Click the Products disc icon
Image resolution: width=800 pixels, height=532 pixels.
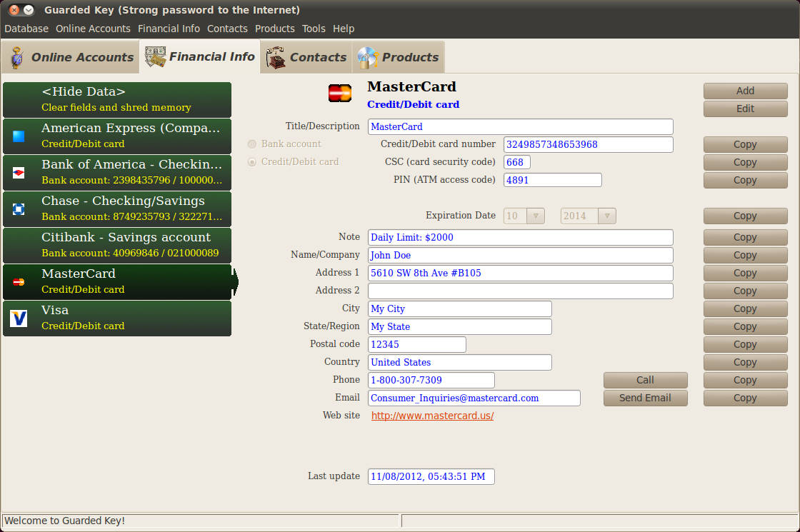click(367, 57)
